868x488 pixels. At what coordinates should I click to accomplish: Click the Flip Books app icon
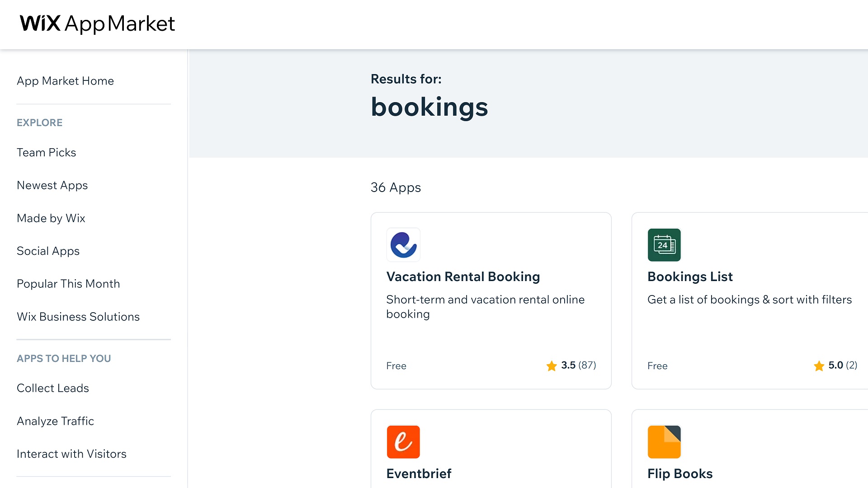click(664, 442)
